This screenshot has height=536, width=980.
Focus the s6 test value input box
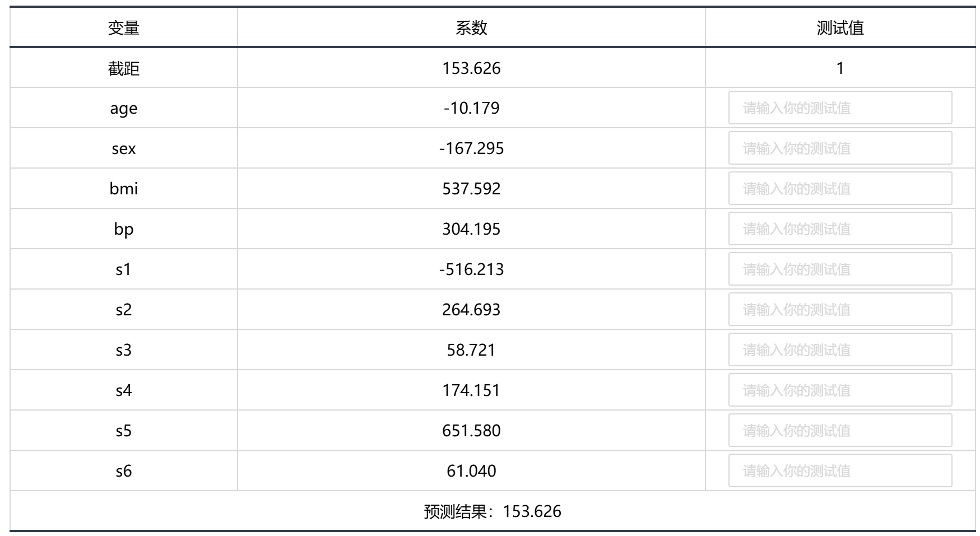click(x=840, y=470)
